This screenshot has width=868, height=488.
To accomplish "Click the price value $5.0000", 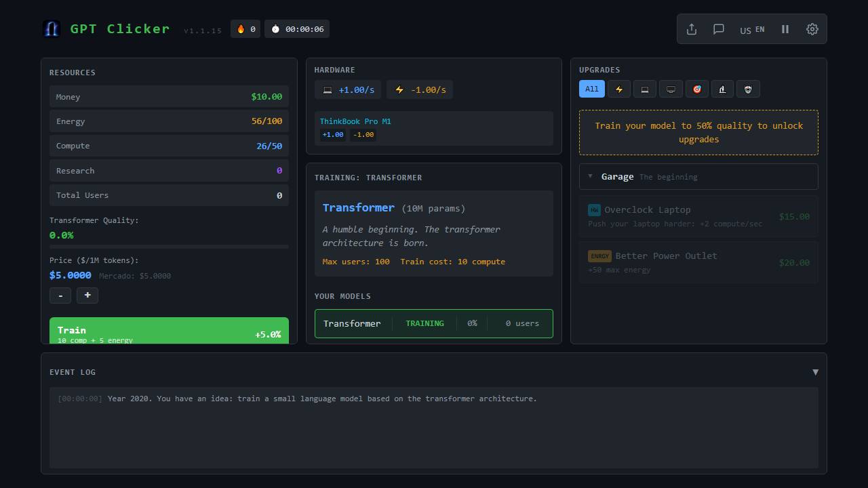I will pyautogui.click(x=71, y=275).
